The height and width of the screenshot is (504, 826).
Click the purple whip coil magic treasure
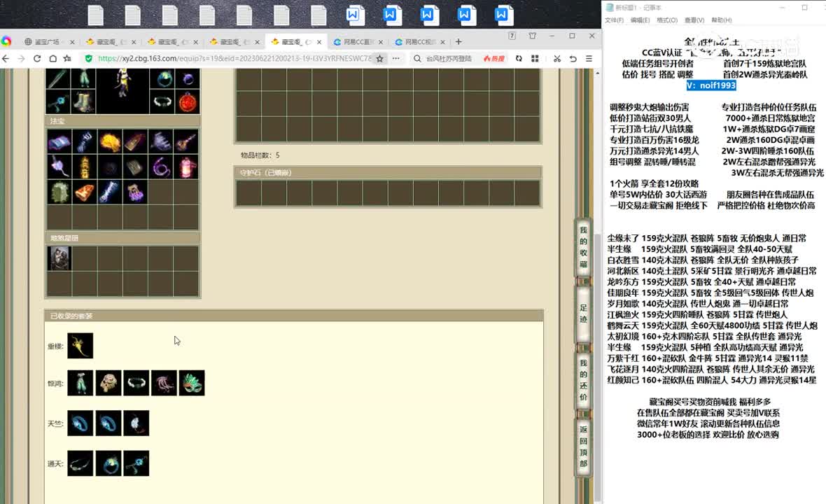(x=161, y=167)
